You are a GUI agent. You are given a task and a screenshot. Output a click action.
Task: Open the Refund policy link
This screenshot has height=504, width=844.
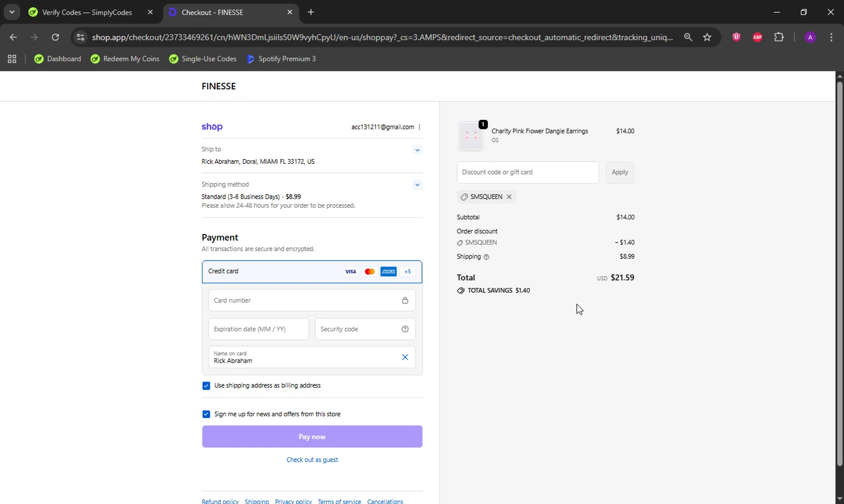coord(220,501)
